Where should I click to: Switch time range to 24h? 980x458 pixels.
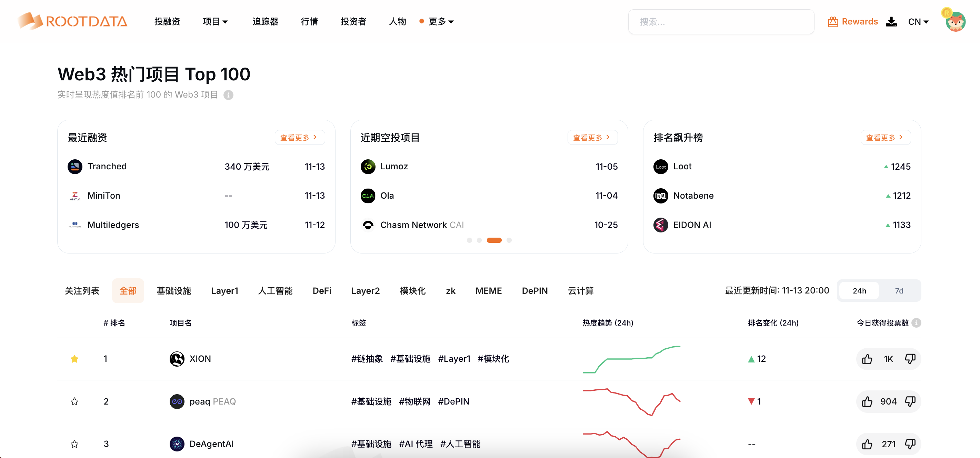(x=859, y=291)
